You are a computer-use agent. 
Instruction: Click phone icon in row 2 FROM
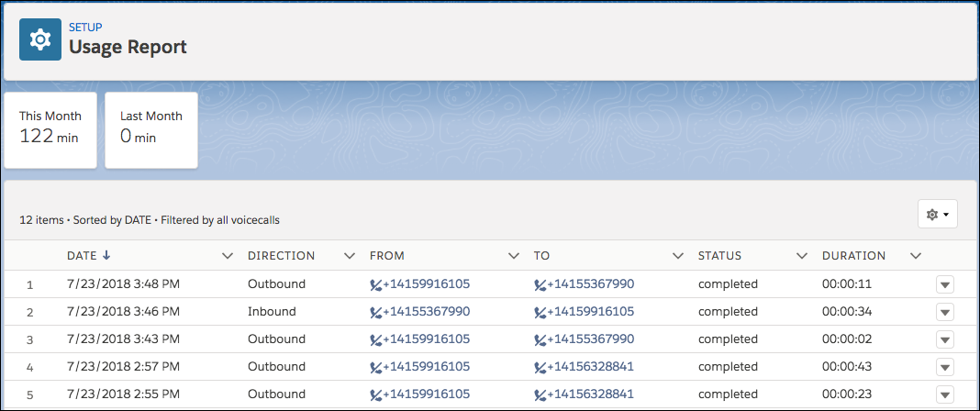(375, 312)
